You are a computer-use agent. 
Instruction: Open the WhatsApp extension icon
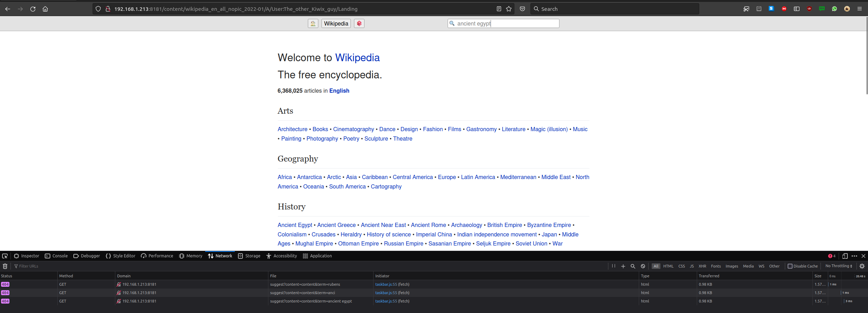pyautogui.click(x=834, y=9)
